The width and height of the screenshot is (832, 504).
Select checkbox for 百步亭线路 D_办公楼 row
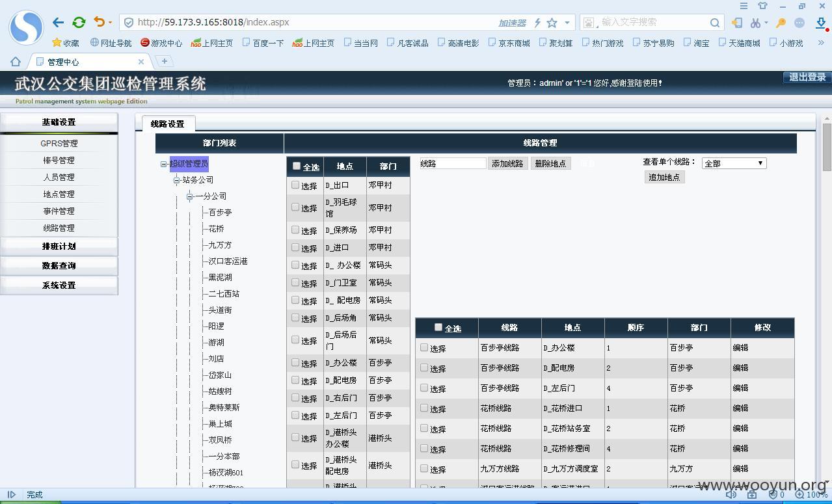tap(424, 347)
